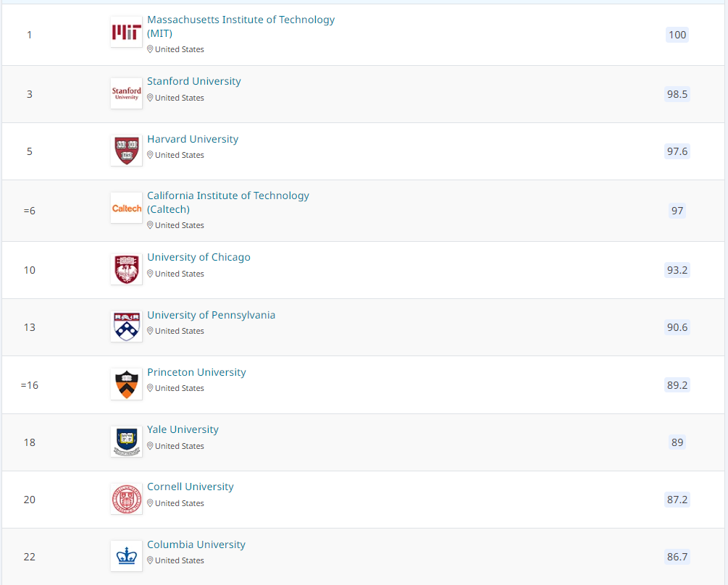Click the Columbia University crown logo
Image resolution: width=728 pixels, height=585 pixels.
coord(126,556)
